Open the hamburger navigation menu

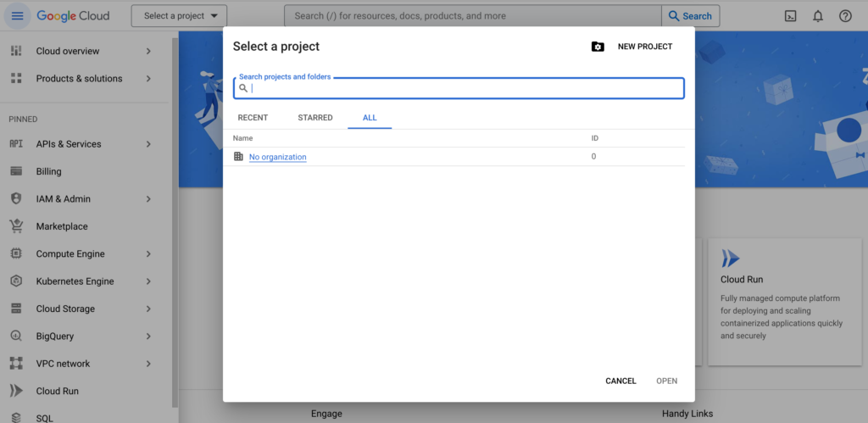tap(17, 16)
